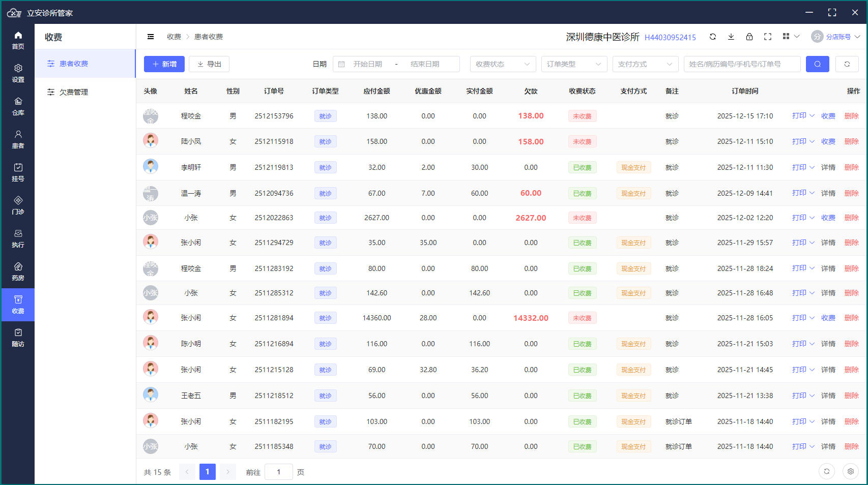Image resolution: width=868 pixels, height=485 pixels.
Task: Expand 打印 dropdown for order 2511185348
Action: pyautogui.click(x=803, y=446)
